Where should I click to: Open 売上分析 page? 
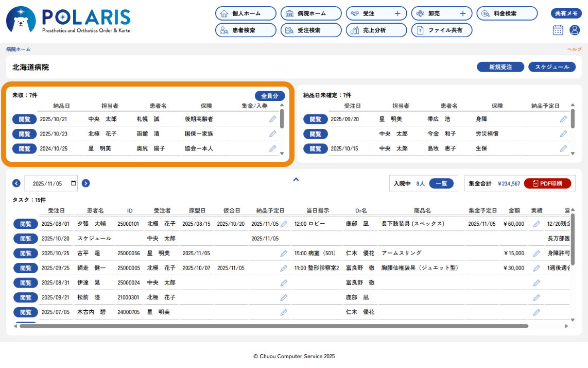click(x=376, y=30)
